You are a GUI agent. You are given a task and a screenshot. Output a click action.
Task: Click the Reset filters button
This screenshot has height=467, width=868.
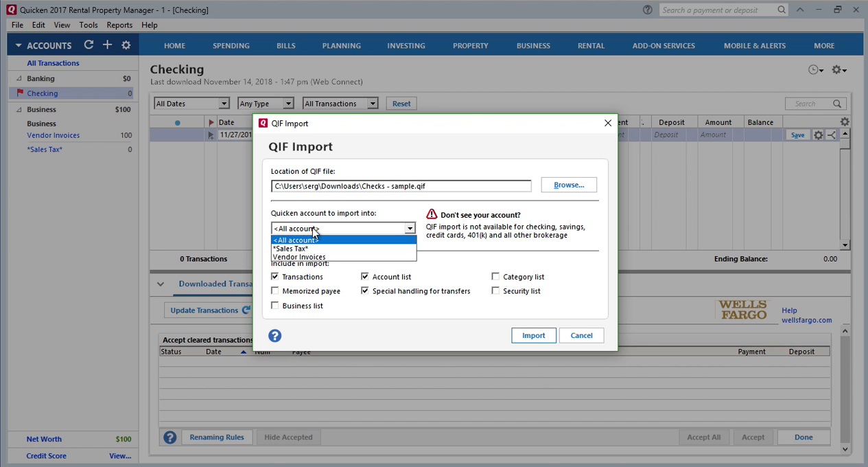pos(401,104)
